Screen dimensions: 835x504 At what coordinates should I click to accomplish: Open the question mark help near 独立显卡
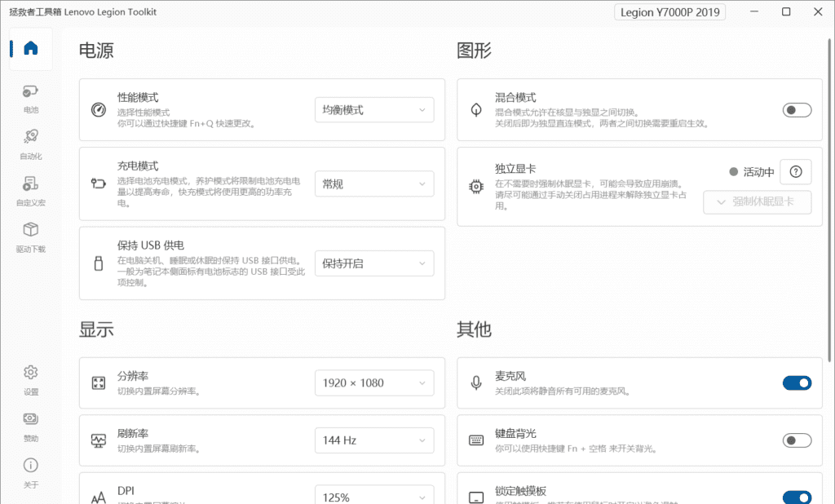795,172
